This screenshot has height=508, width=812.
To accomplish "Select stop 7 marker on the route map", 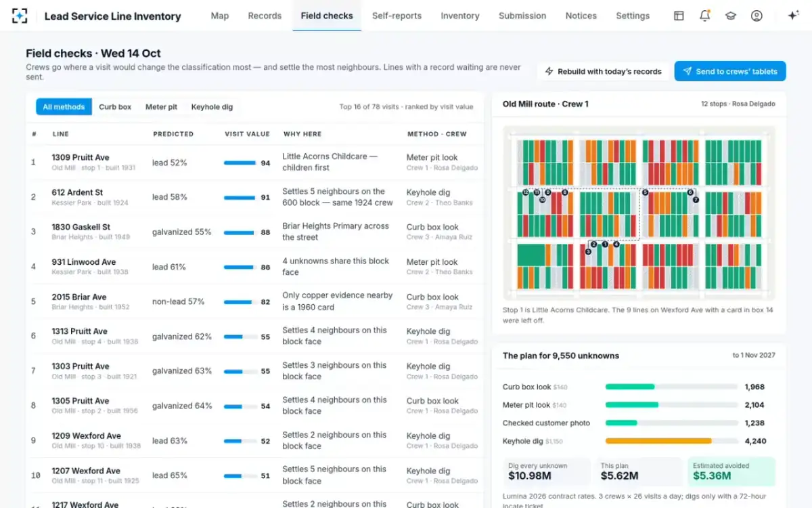I will coord(696,200).
